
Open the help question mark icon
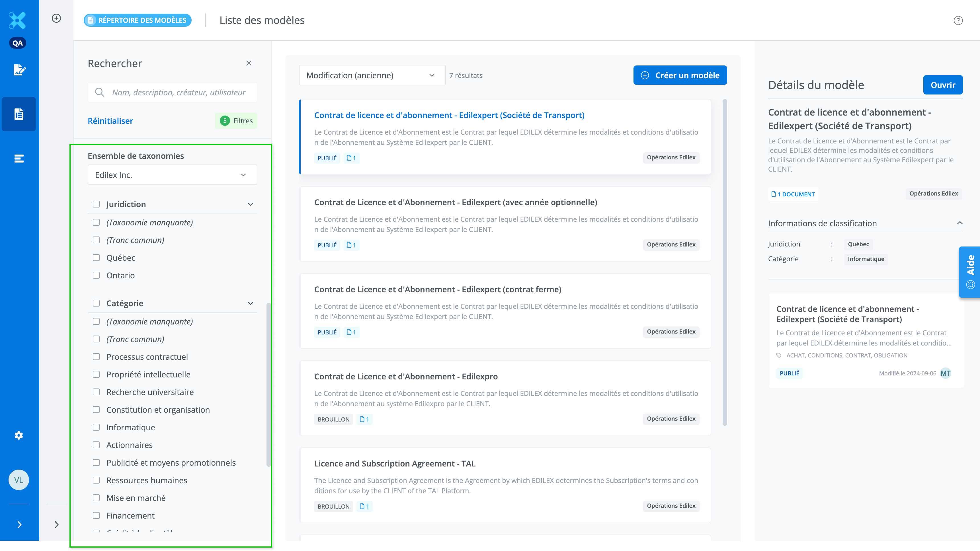pos(958,20)
